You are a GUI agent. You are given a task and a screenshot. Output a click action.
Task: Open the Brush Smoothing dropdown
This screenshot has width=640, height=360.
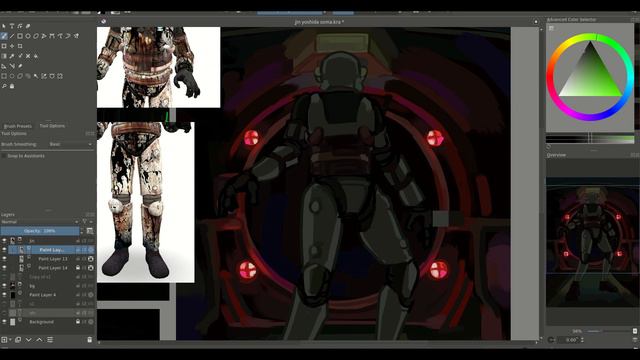coord(71,144)
